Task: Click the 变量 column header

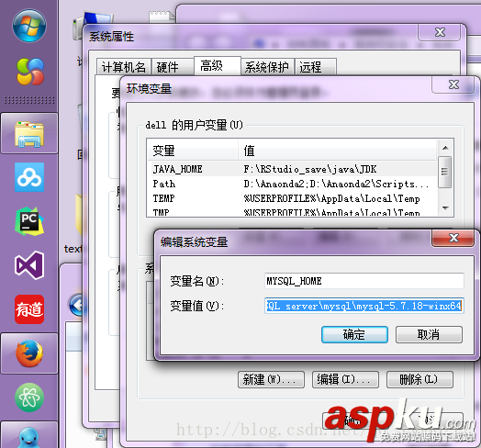Action: pyautogui.click(x=193, y=151)
